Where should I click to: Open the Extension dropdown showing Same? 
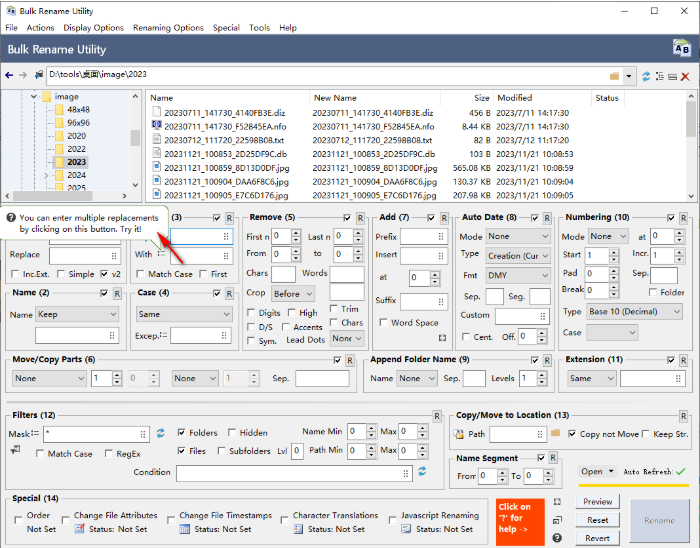[591, 378]
